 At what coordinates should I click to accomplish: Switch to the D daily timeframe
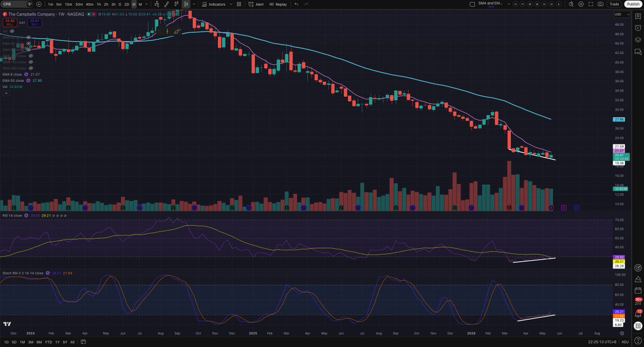click(120, 4)
